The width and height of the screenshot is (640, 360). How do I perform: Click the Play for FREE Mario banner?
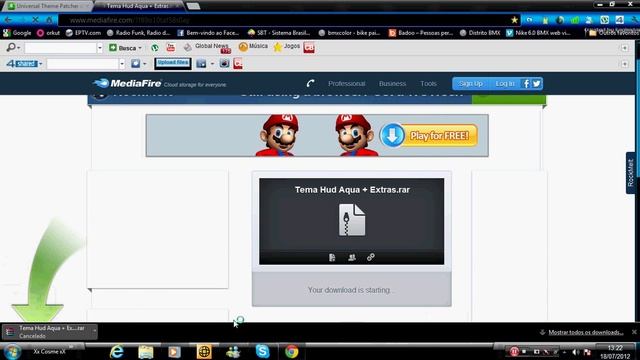317,136
